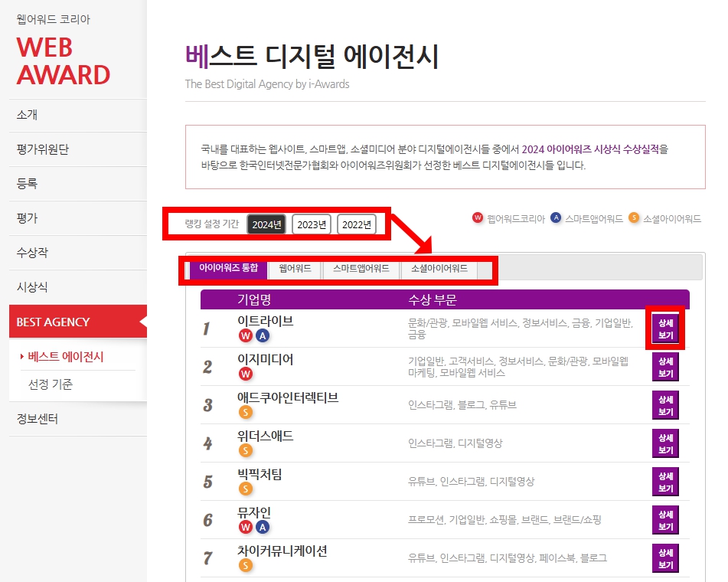
Task: Select the 2024년 ranking period button
Action: pos(266,224)
